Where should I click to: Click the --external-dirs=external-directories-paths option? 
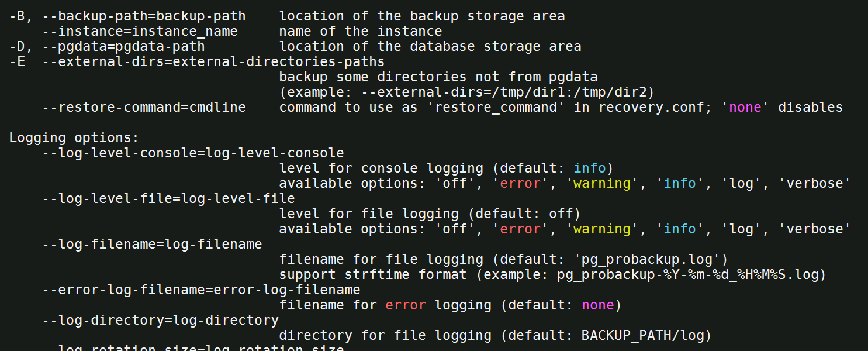point(213,61)
